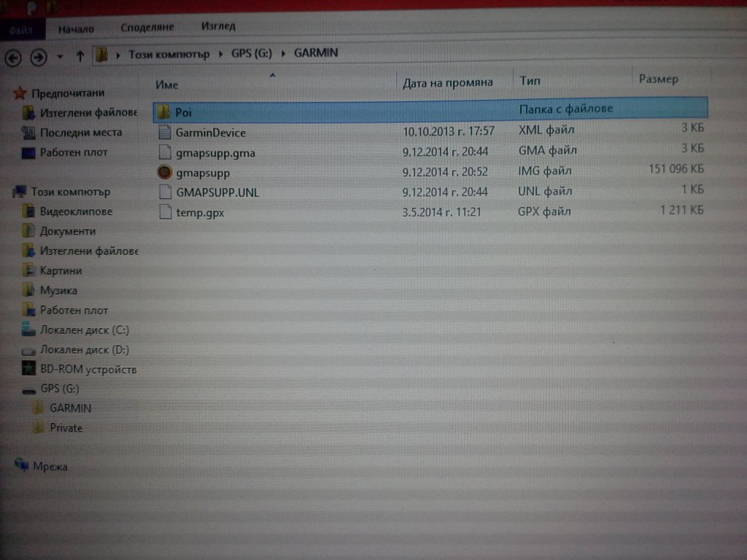Click the gmapsupp IMG disc icon
747x560 pixels.
tap(164, 172)
